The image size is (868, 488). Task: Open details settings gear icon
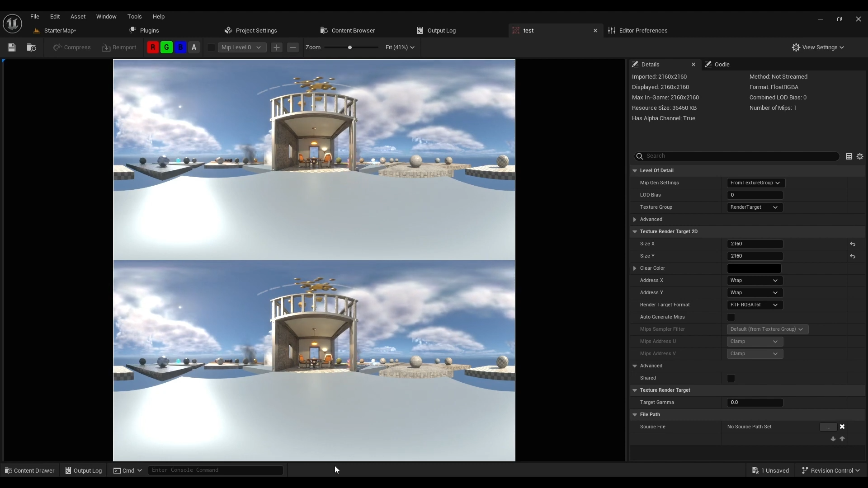(x=860, y=156)
